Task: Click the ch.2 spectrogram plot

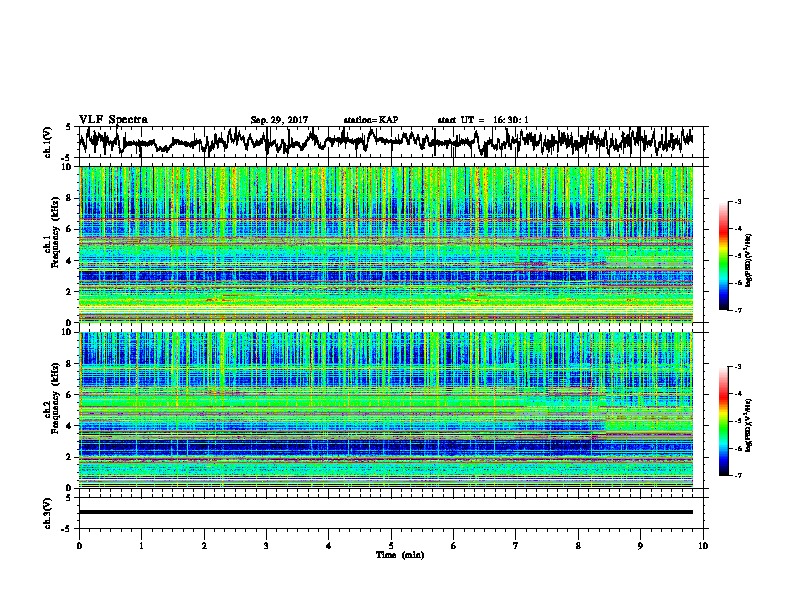Action: (386, 410)
